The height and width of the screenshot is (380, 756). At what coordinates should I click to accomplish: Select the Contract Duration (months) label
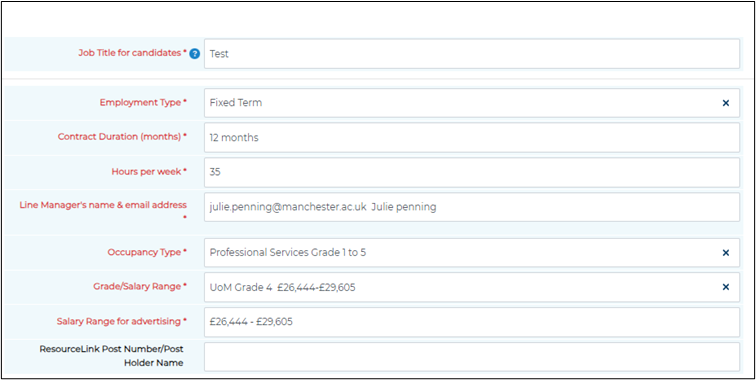(122, 136)
